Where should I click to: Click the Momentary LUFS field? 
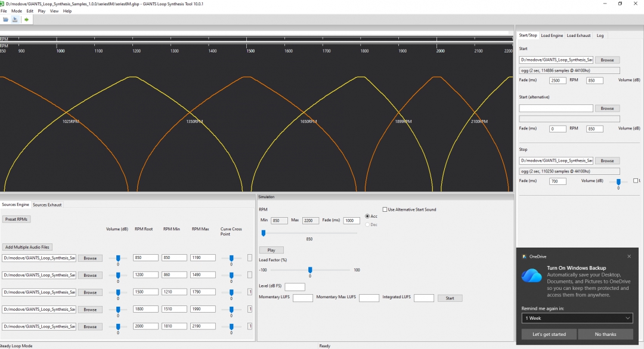303,298
